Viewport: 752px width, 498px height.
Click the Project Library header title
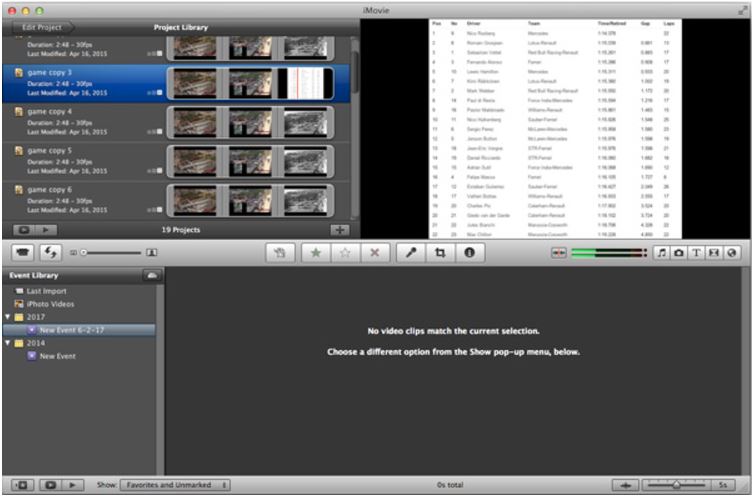(181, 27)
